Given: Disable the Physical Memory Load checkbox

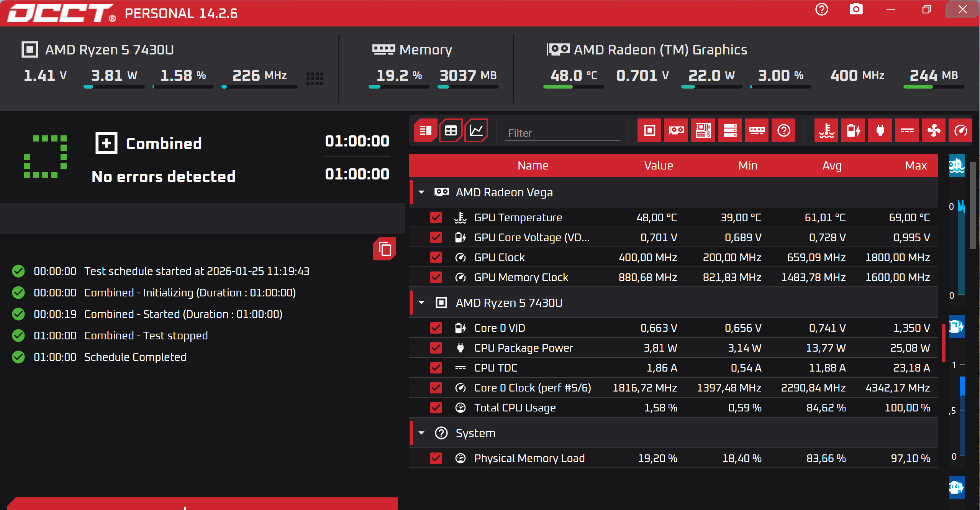Looking at the screenshot, I should tap(436, 458).
